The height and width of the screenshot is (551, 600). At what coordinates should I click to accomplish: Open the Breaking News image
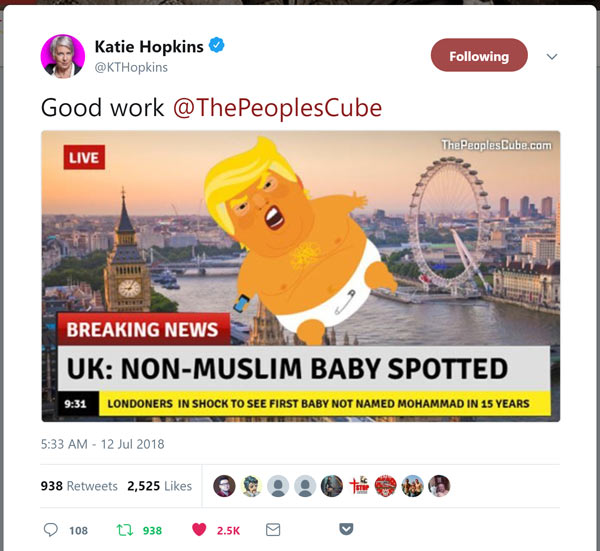pyautogui.click(x=301, y=276)
